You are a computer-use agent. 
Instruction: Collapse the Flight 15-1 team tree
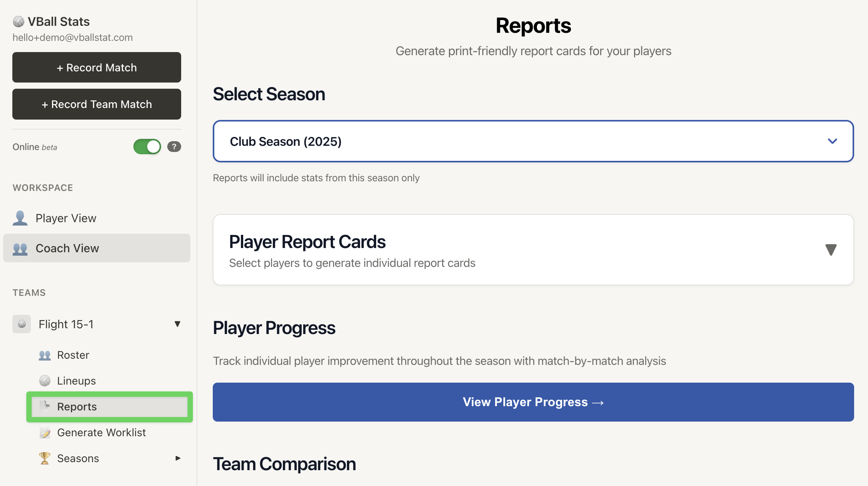[x=178, y=324]
